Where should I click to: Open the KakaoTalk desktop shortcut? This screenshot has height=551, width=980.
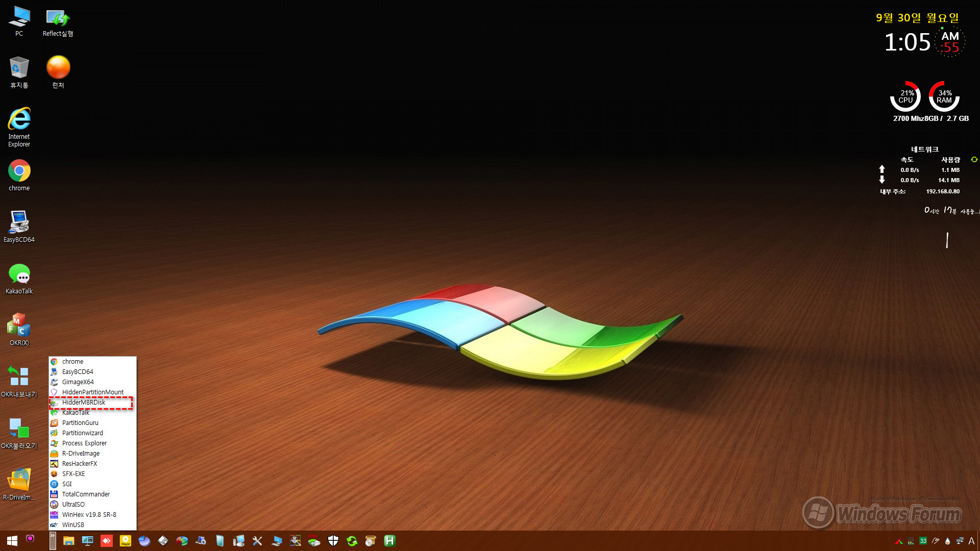click(19, 279)
